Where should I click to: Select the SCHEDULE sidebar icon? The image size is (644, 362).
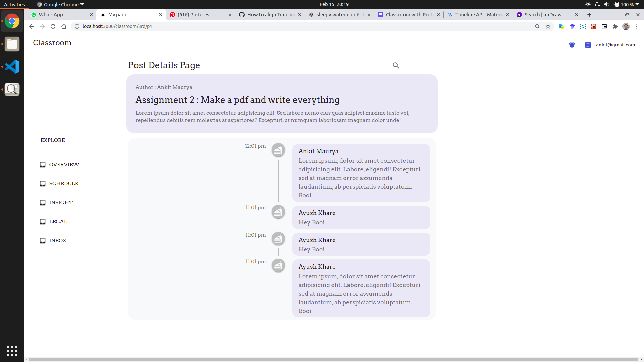(x=42, y=183)
